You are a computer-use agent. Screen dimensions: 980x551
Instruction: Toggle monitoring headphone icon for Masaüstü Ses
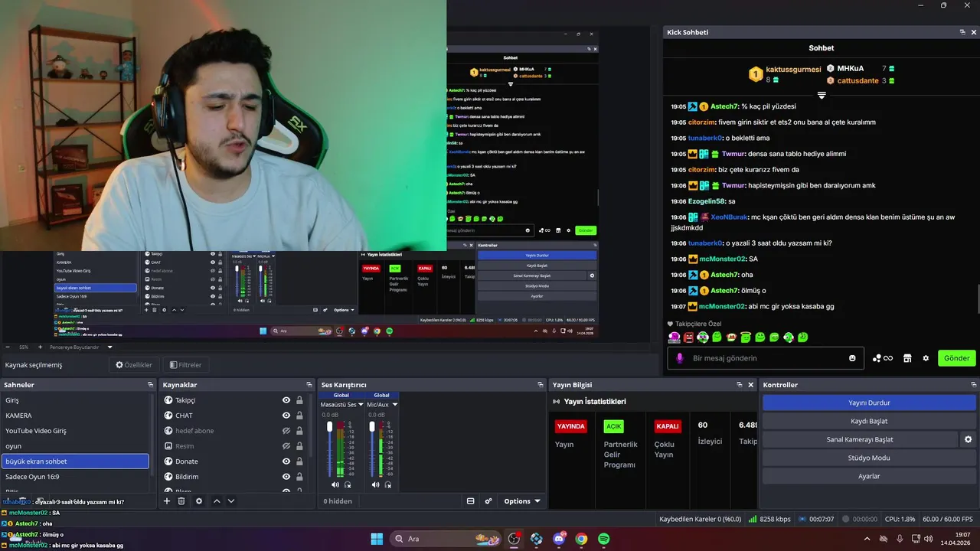coord(348,484)
